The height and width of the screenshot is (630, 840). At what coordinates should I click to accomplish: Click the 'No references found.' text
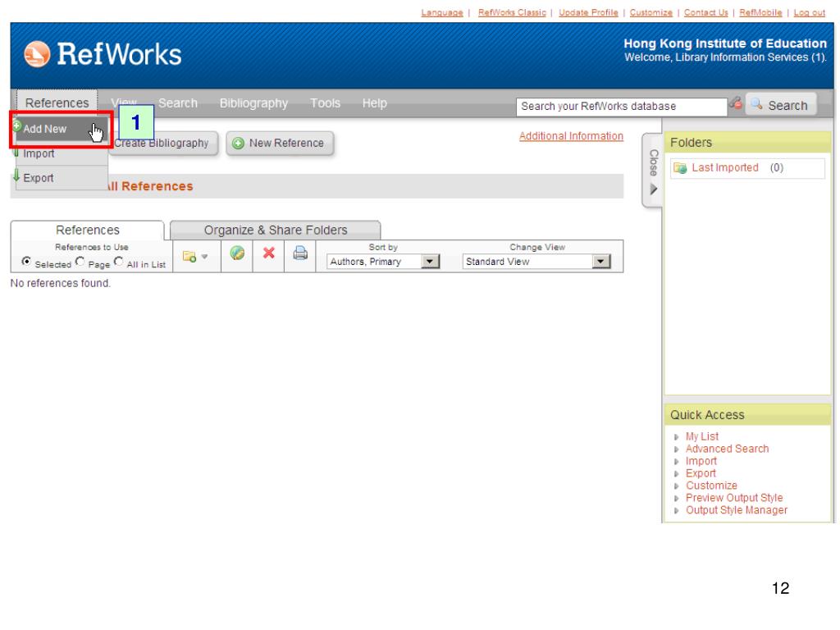(x=61, y=283)
